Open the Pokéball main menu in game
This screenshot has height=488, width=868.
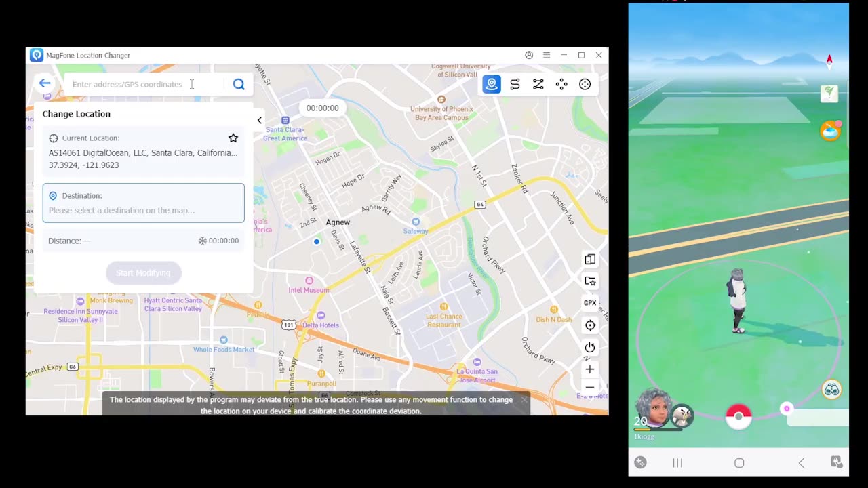tap(738, 416)
